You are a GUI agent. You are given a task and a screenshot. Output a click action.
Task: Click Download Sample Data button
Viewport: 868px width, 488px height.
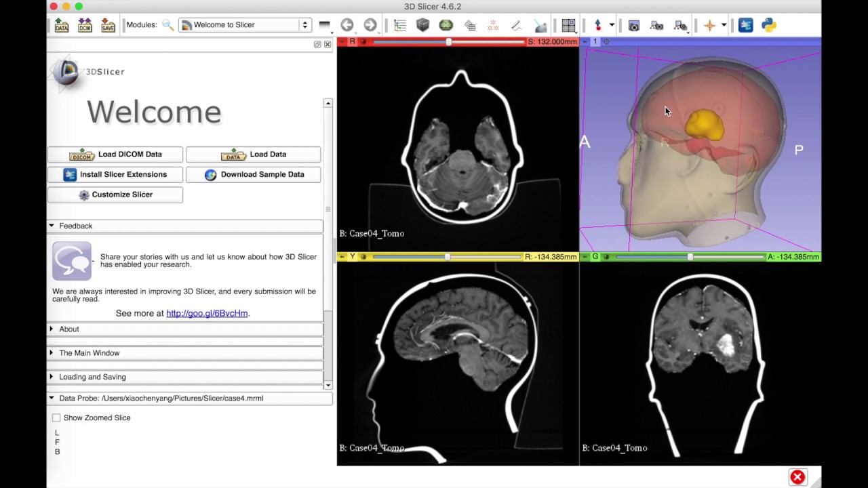253,175
